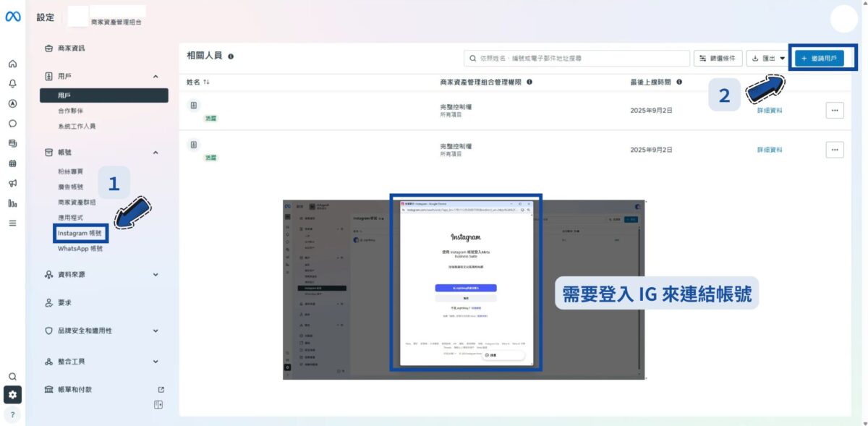Open 系統工作人員 menu item
Image resolution: width=868 pixels, height=426 pixels.
77,126
